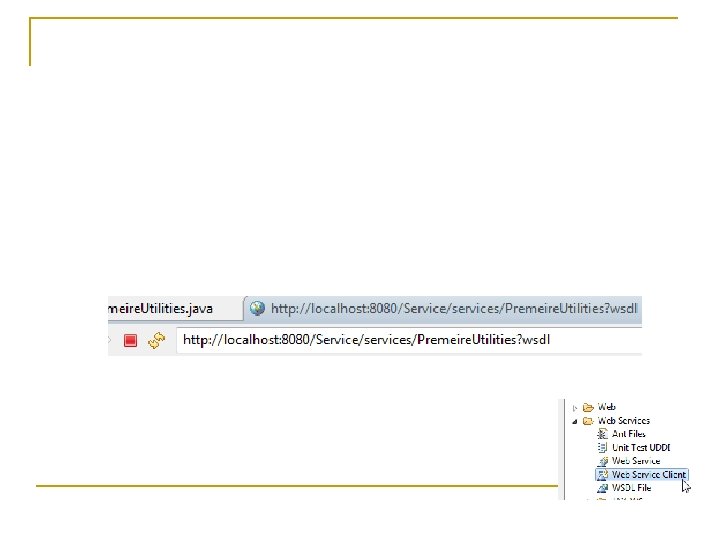Choose the Ant Files entry
Image resolution: width=720 pixels, height=540 pixels.
[x=629, y=433]
